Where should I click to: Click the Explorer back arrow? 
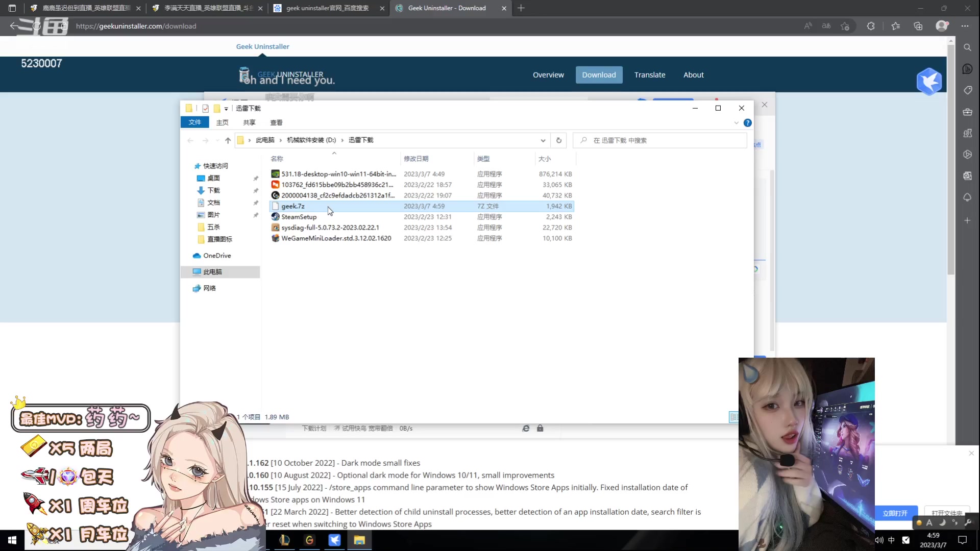[190, 140]
